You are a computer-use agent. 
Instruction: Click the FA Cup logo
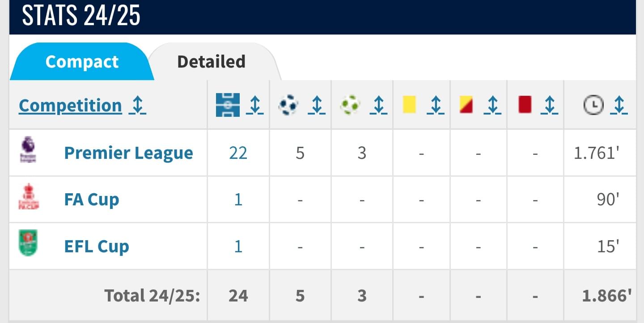pos(28,196)
